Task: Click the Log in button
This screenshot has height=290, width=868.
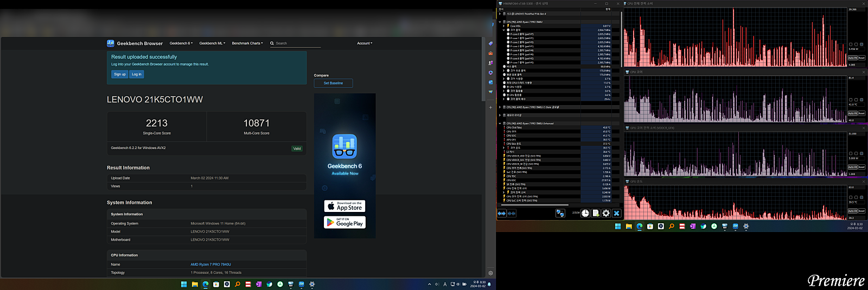Action: pos(137,74)
